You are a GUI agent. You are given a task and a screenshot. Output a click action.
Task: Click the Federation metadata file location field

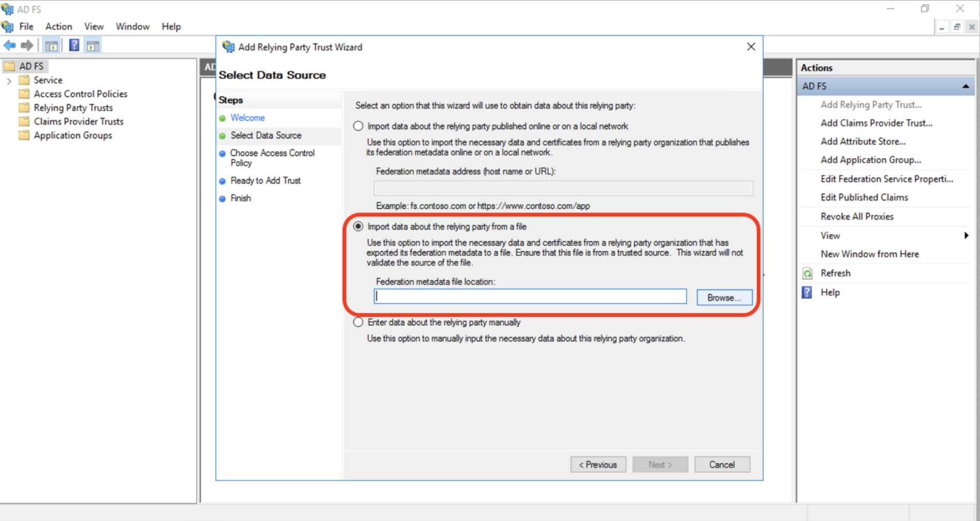[530, 296]
